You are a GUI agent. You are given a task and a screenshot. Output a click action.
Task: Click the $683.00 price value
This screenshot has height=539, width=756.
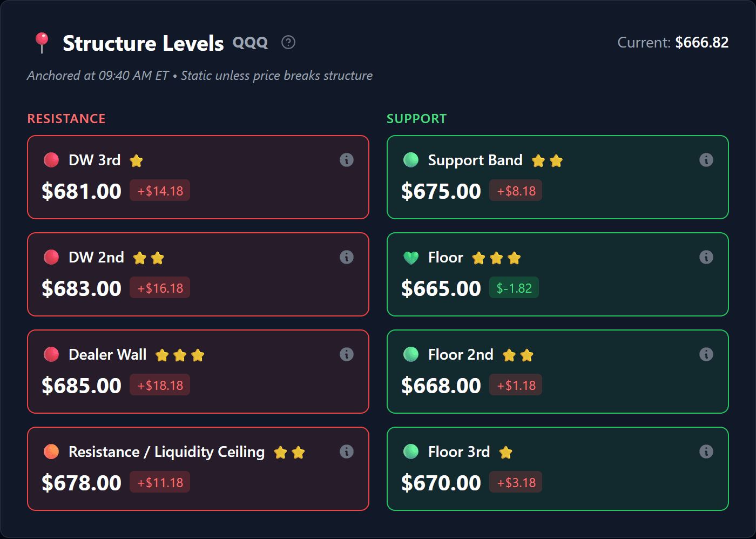(x=82, y=288)
